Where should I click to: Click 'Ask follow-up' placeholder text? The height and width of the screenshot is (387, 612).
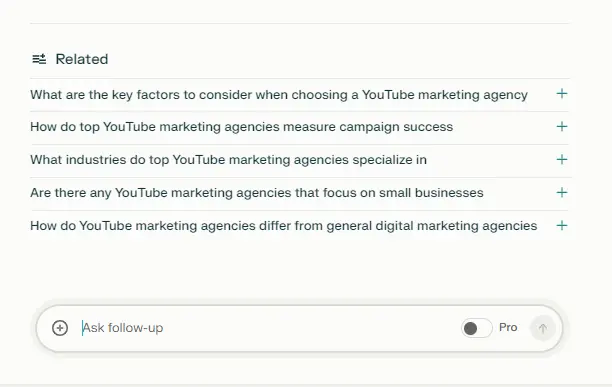click(x=123, y=328)
